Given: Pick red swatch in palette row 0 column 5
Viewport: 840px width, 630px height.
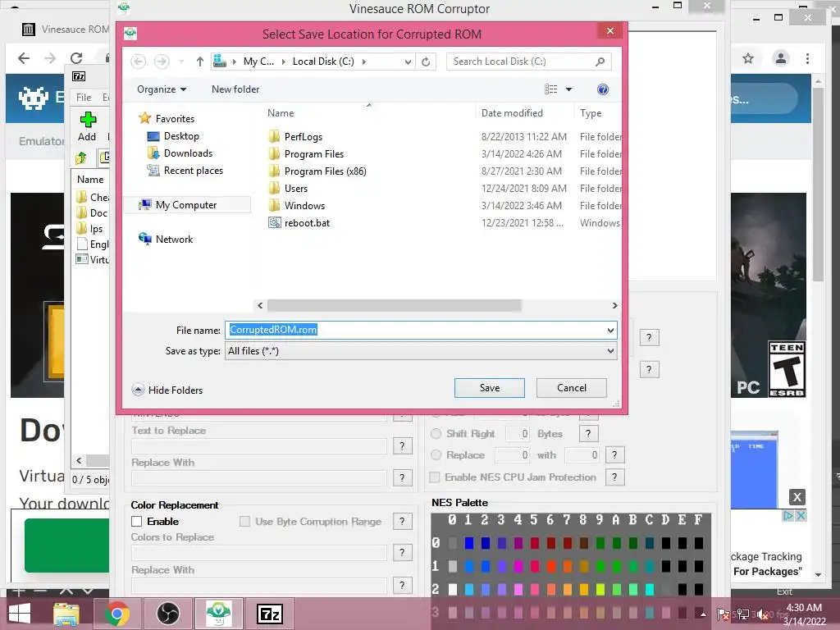Looking at the screenshot, I should 535,543.
